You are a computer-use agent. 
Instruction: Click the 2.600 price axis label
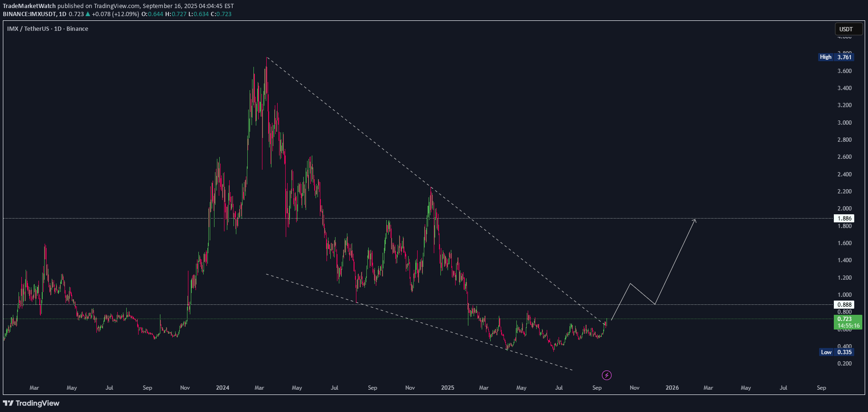coord(844,157)
